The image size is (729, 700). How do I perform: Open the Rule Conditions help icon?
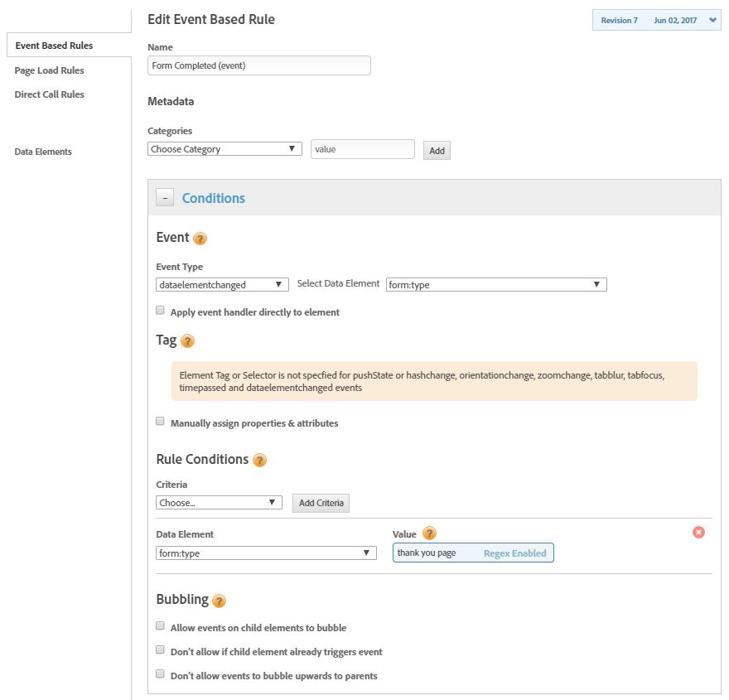point(259,461)
